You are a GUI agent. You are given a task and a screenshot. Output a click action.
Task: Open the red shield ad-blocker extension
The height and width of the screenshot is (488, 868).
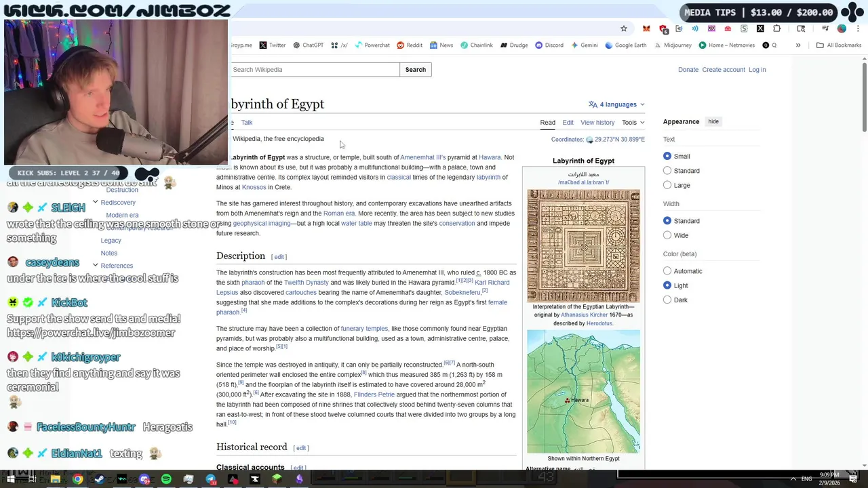pos(663,28)
